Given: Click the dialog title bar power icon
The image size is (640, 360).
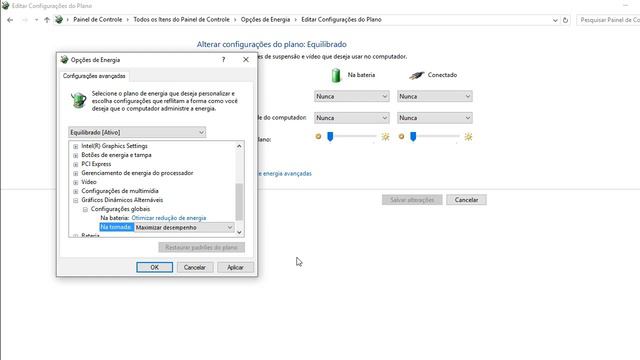Looking at the screenshot, I should click(x=64, y=60).
